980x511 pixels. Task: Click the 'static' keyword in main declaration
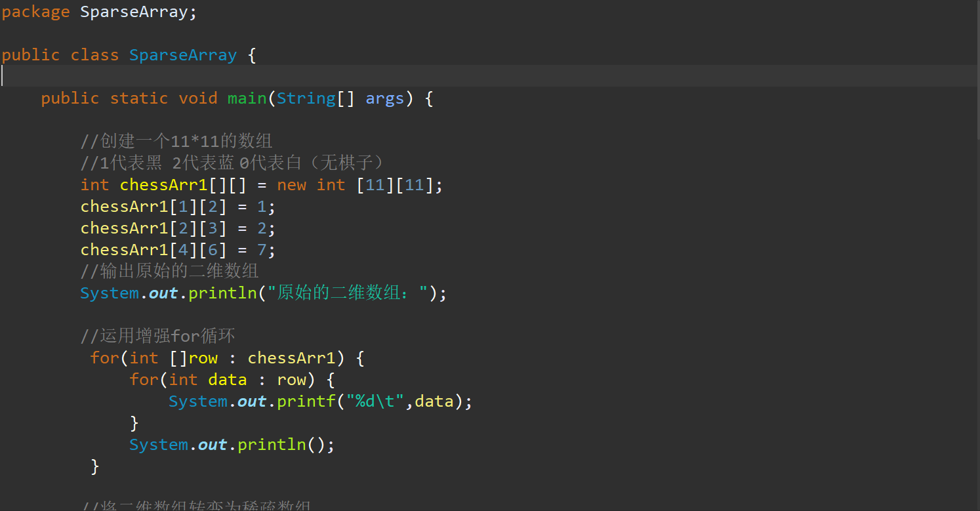coord(139,98)
